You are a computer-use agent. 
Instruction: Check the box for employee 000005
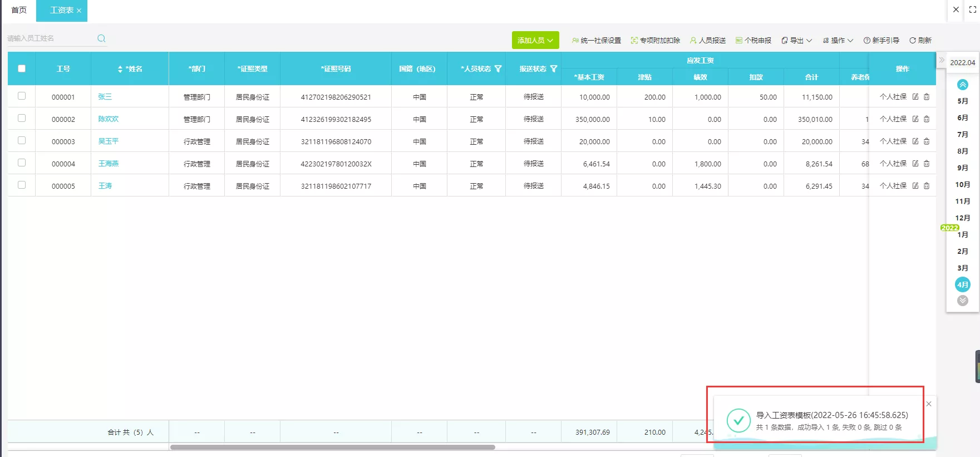point(22,185)
